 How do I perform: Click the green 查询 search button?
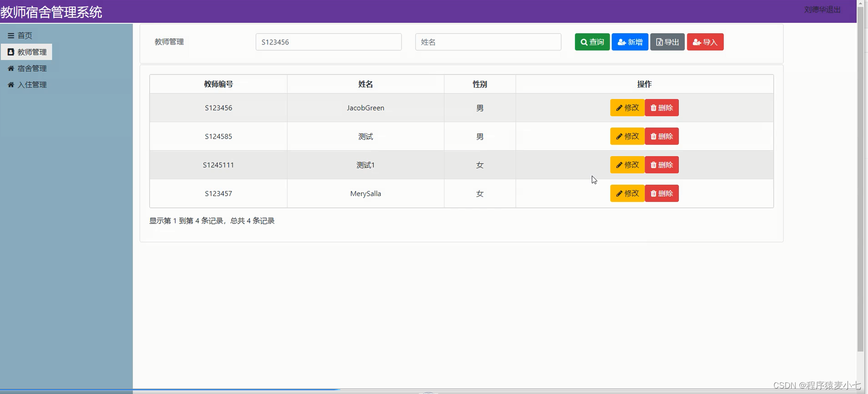click(592, 42)
